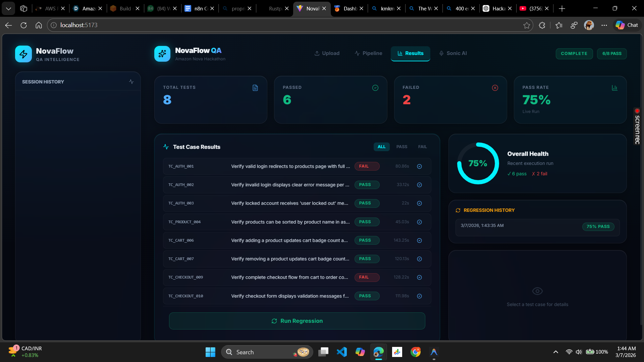Click the Total Tests document icon
Viewport: 644px width, 362px height.
(255, 88)
